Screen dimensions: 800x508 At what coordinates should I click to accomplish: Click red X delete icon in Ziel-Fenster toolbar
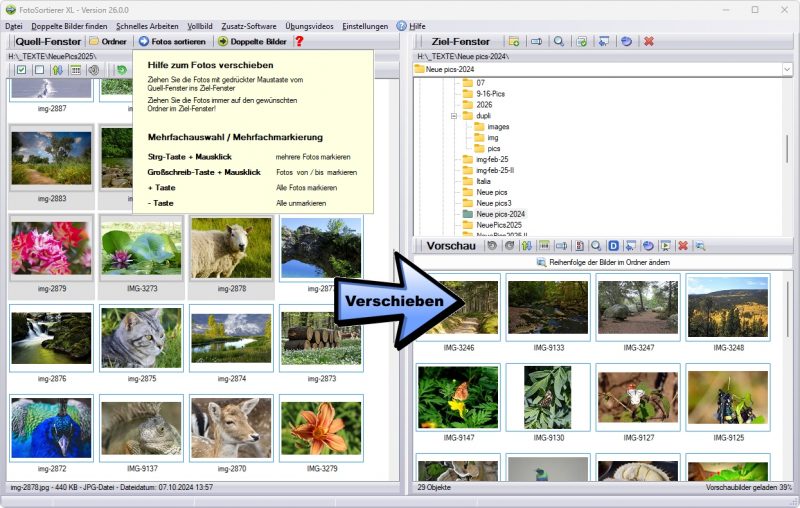click(x=649, y=41)
